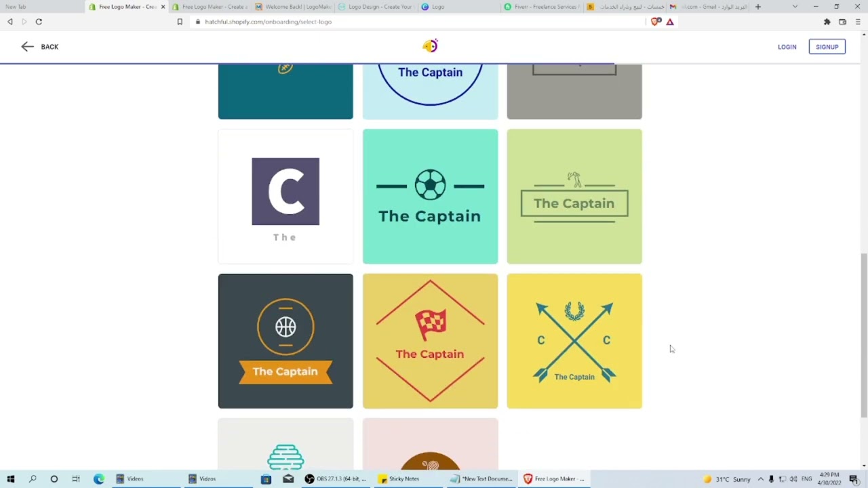Select the basketball banner The Captain logo
This screenshot has width=868, height=488.
[x=285, y=341]
